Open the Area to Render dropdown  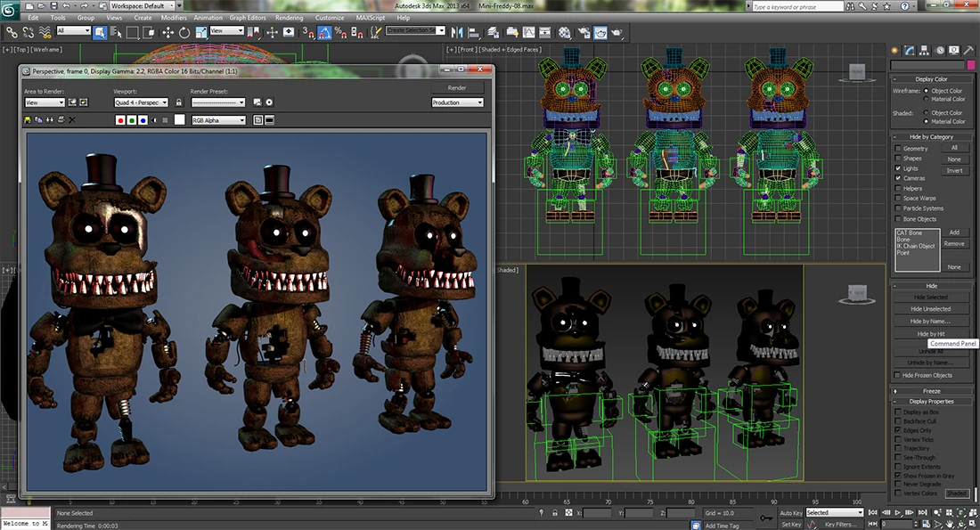[44, 102]
